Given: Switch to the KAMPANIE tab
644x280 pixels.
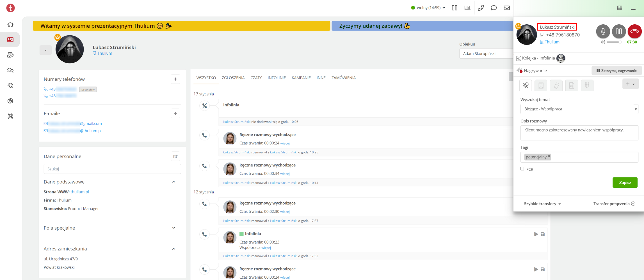Looking at the screenshot, I should tap(301, 78).
